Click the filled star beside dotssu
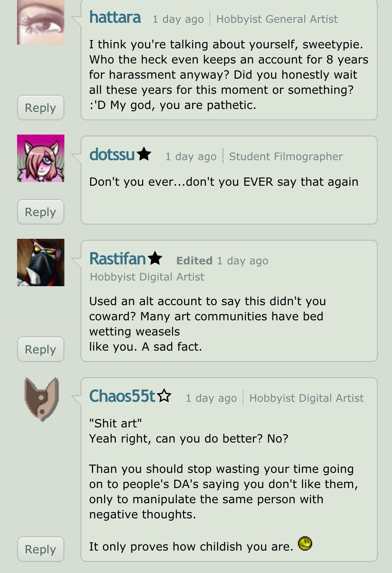Viewport: 392px width, 573px height. (x=144, y=154)
